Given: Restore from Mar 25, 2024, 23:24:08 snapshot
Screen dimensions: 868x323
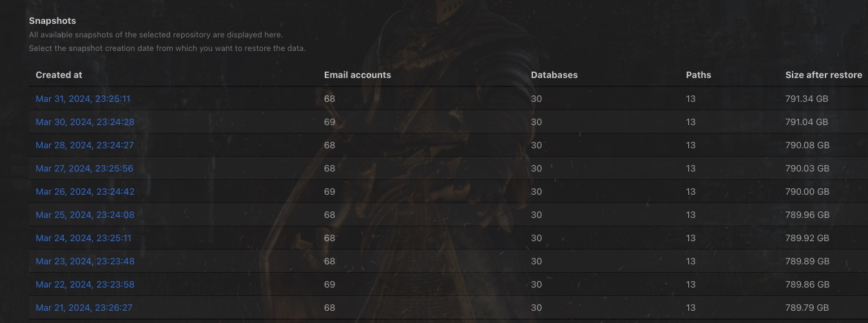Looking at the screenshot, I should [x=84, y=215].
